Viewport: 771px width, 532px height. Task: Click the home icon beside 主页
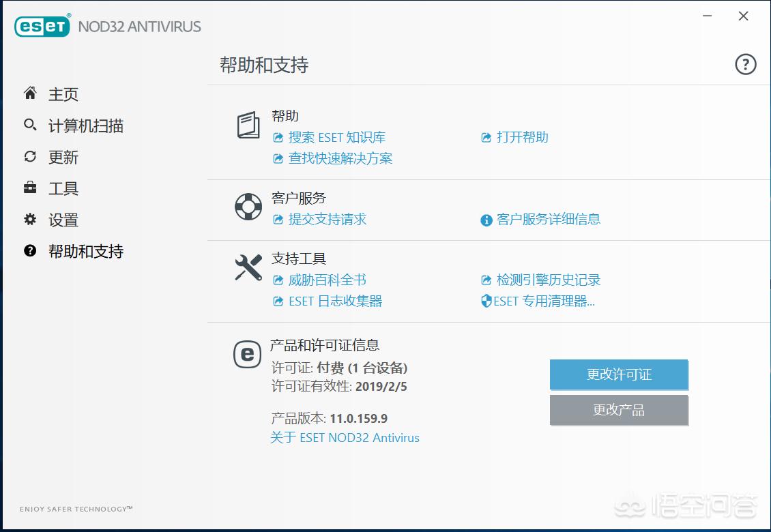tap(30, 93)
